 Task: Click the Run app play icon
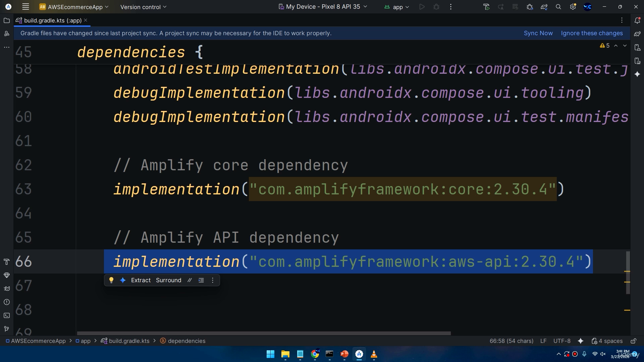click(422, 7)
